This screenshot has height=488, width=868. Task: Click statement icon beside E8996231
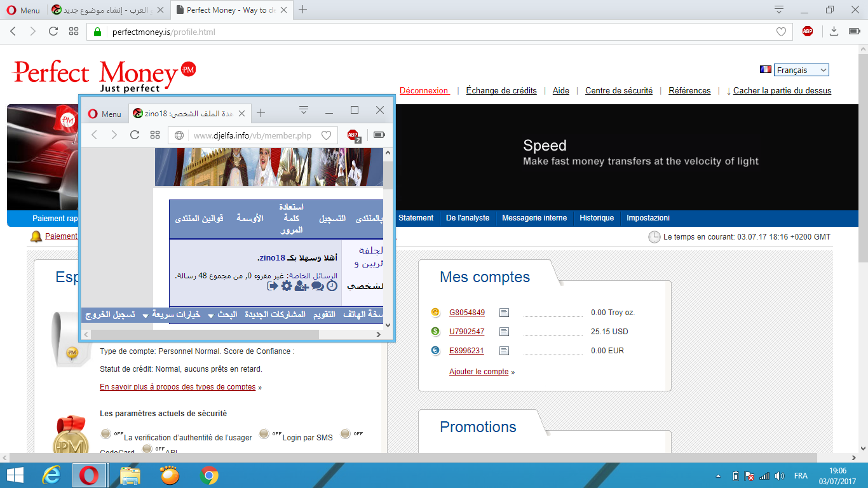pyautogui.click(x=504, y=351)
